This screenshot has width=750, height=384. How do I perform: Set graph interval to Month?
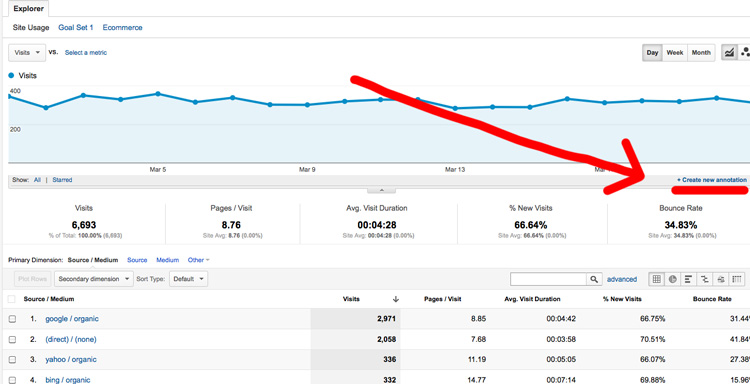[701, 53]
